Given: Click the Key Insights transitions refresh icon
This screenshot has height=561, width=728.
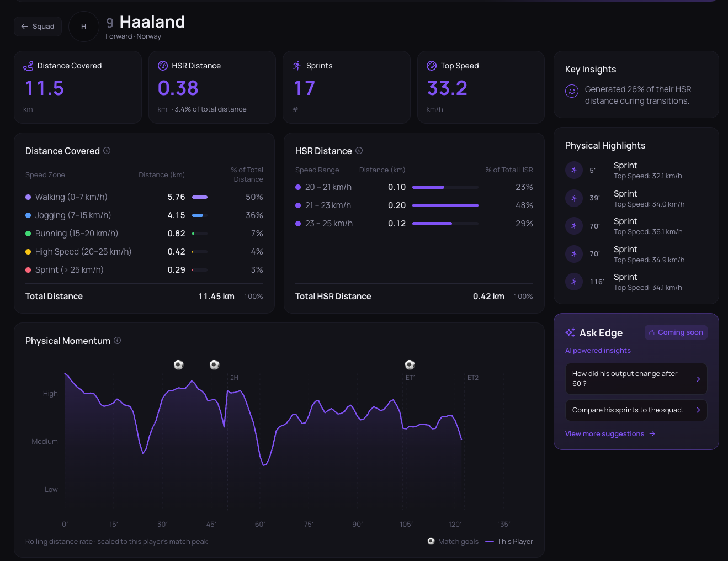Looking at the screenshot, I should 572,91.
